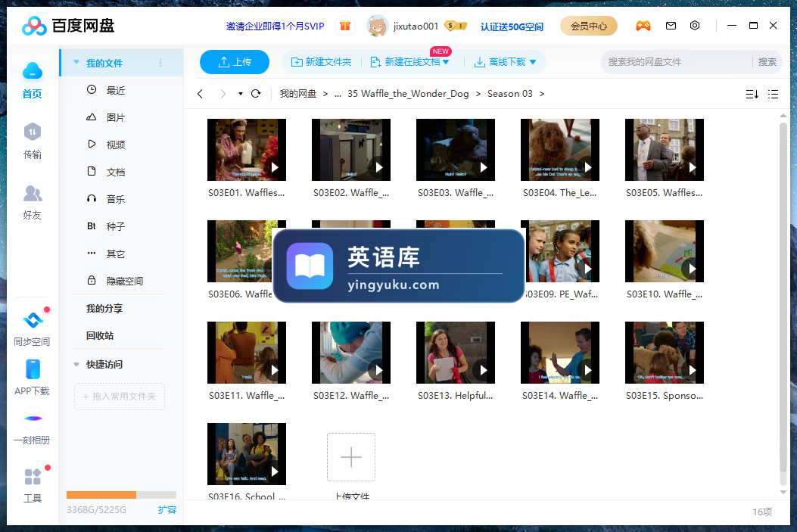Image resolution: width=797 pixels, height=532 pixels.
Task: Go to 我的网盘 in breadcrumb
Action: (x=298, y=94)
